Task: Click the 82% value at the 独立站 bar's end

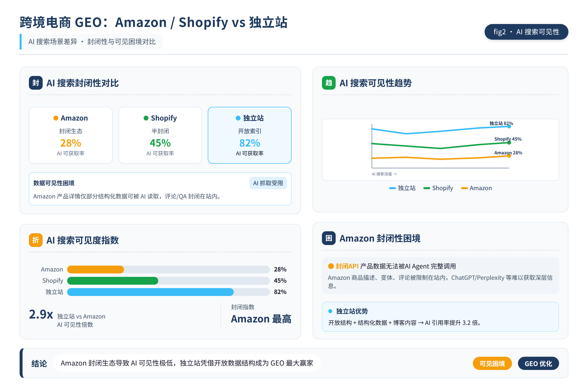Action: 280,292
